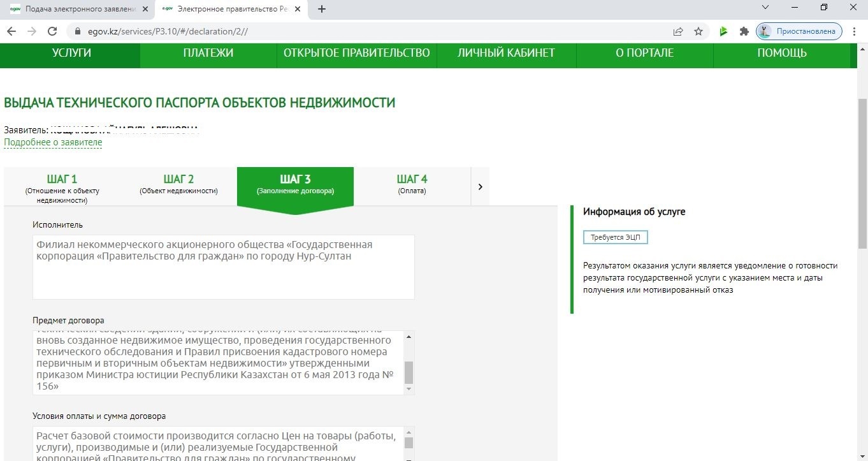Screen dimensions: 868x461
Task: Click Предмет договора scrollbar thumb
Action: point(409,372)
